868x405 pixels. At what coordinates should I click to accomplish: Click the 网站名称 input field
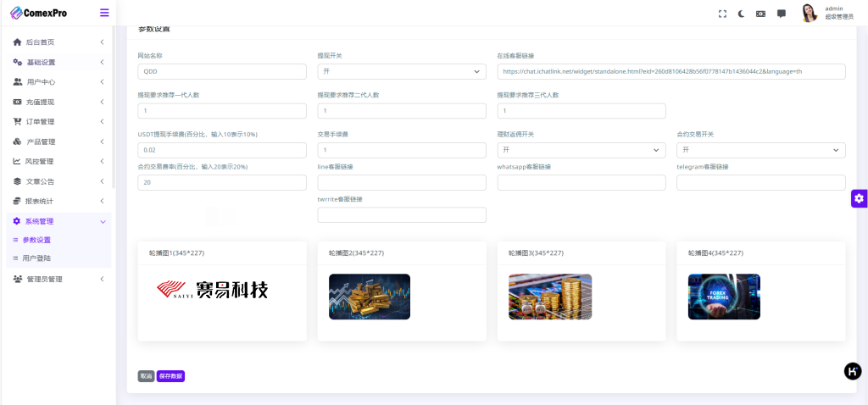tap(221, 72)
